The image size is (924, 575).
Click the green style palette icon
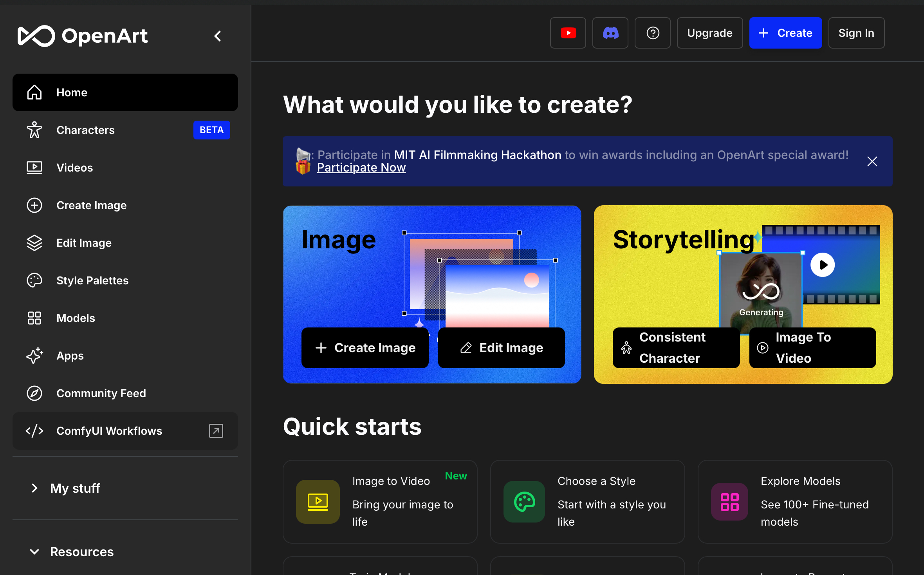[524, 502]
